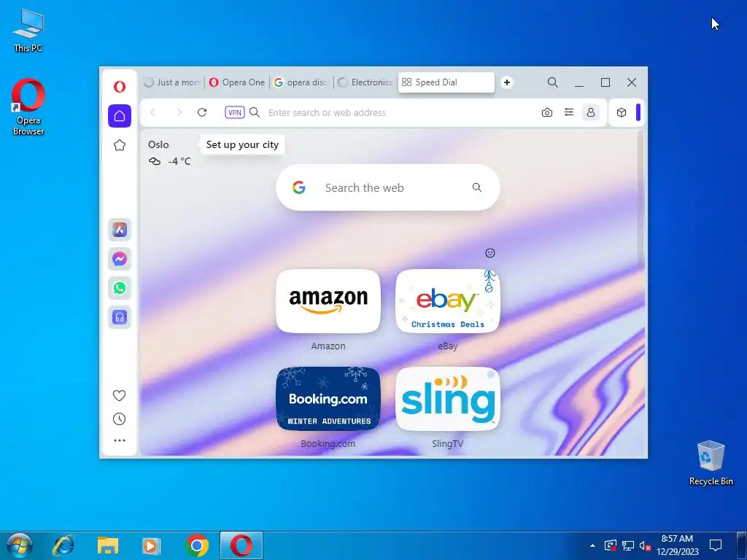Open a new tab with plus button

(x=507, y=82)
